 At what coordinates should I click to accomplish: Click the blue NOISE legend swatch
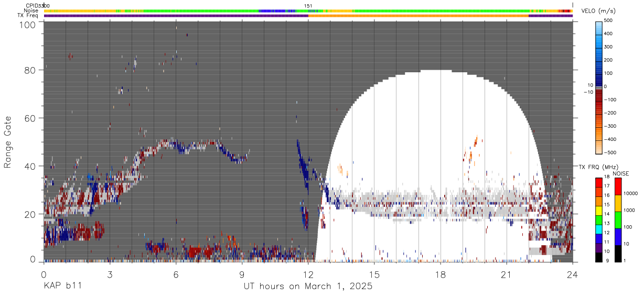point(618,236)
